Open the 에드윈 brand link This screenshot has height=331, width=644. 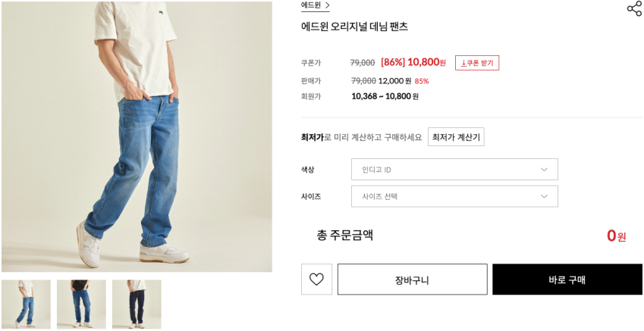pyautogui.click(x=311, y=5)
